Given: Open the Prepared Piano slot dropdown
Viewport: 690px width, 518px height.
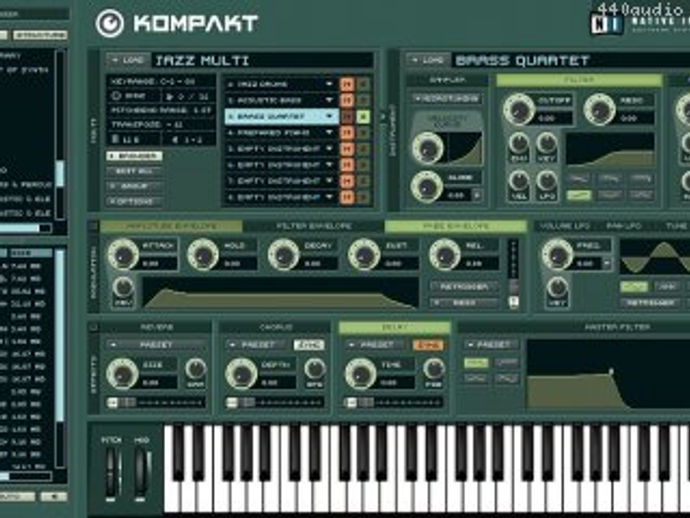Looking at the screenshot, I should pos(329,132).
